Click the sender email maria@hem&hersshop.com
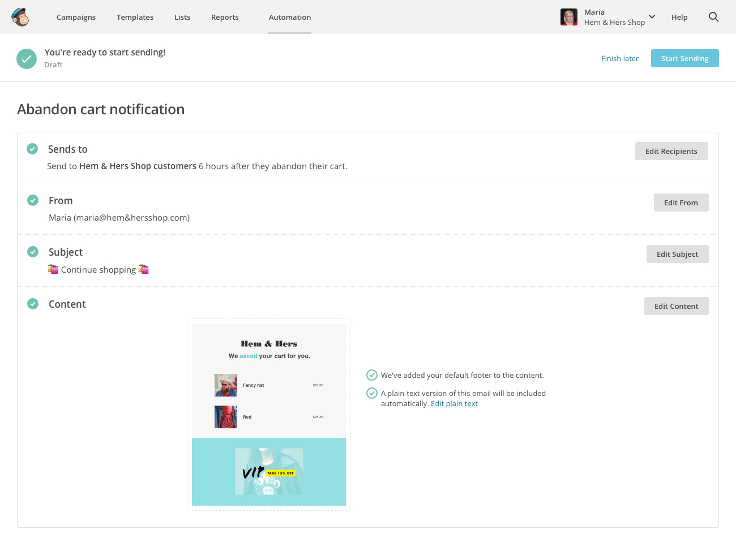The image size is (736, 560). tap(131, 218)
